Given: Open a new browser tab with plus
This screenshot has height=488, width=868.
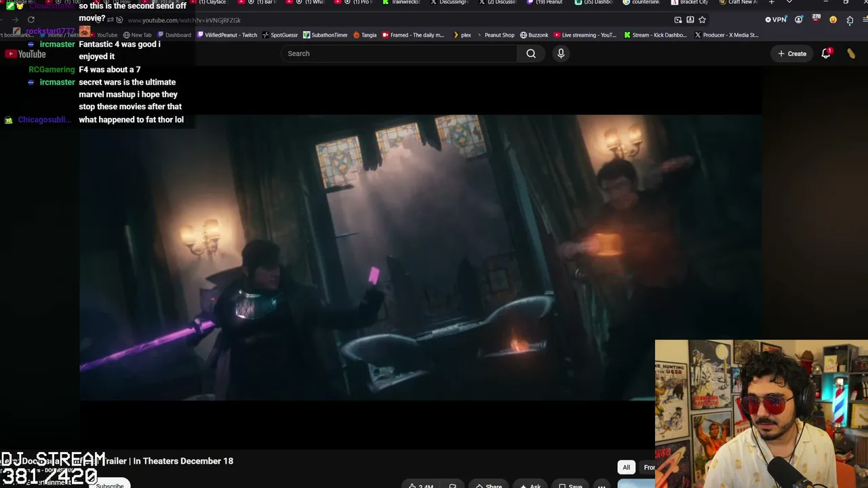Looking at the screenshot, I should click(x=771, y=3).
